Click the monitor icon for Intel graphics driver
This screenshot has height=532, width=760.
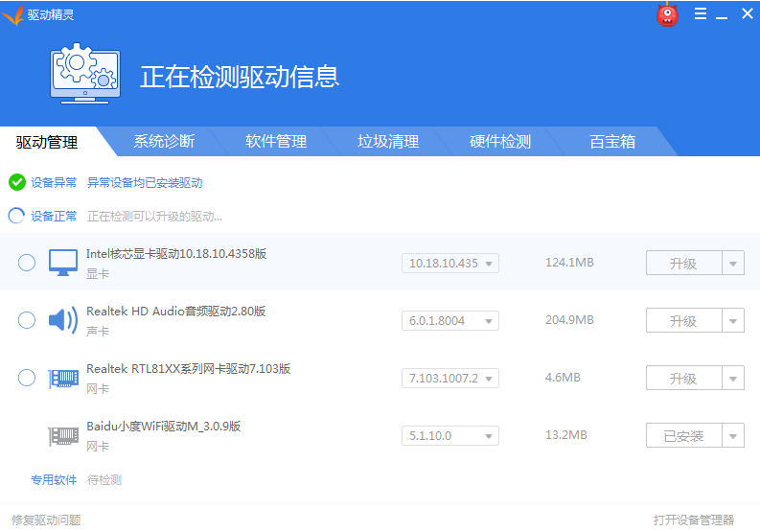coord(63,263)
